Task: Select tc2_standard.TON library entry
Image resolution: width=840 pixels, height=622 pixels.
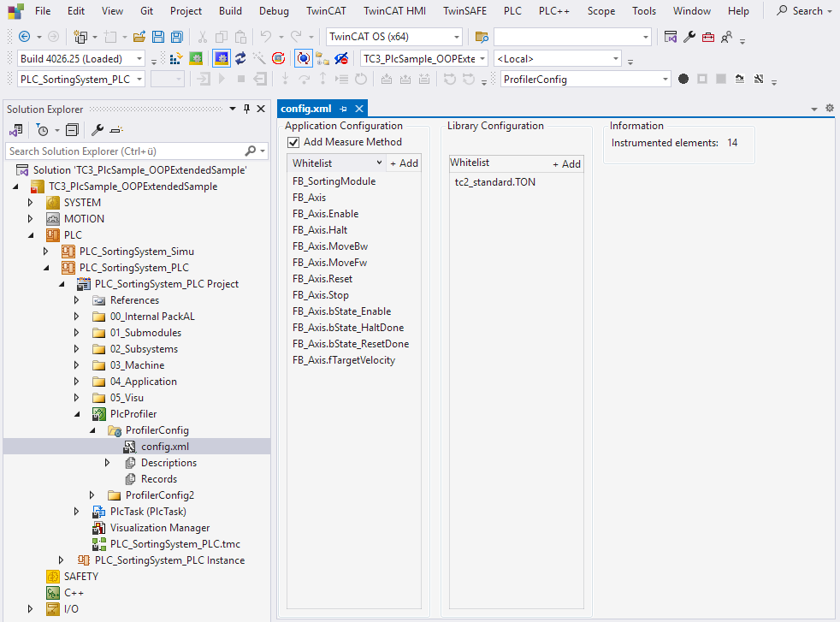Action: pos(495,182)
